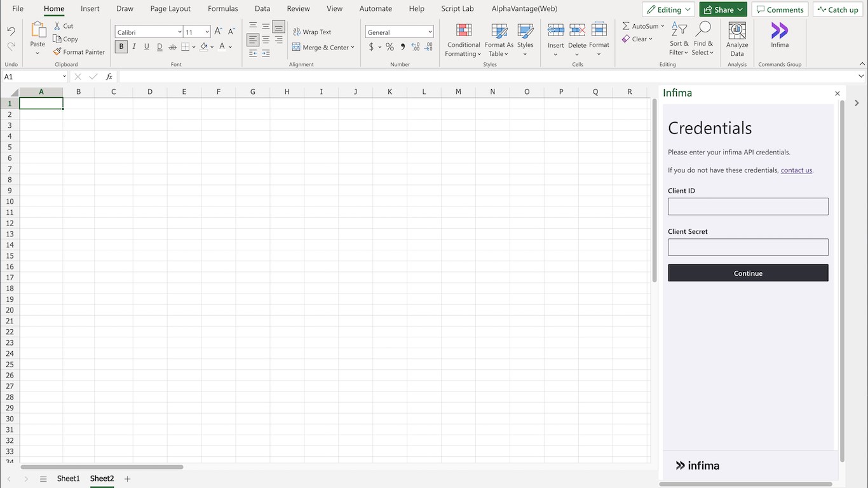
Task: Expand the Merge & Center dropdown arrow
Action: [353, 47]
